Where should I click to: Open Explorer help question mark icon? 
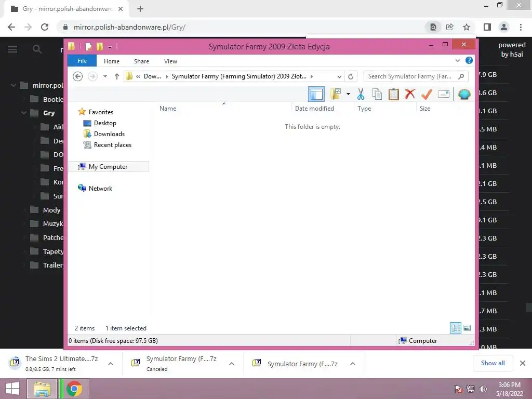(x=469, y=60)
